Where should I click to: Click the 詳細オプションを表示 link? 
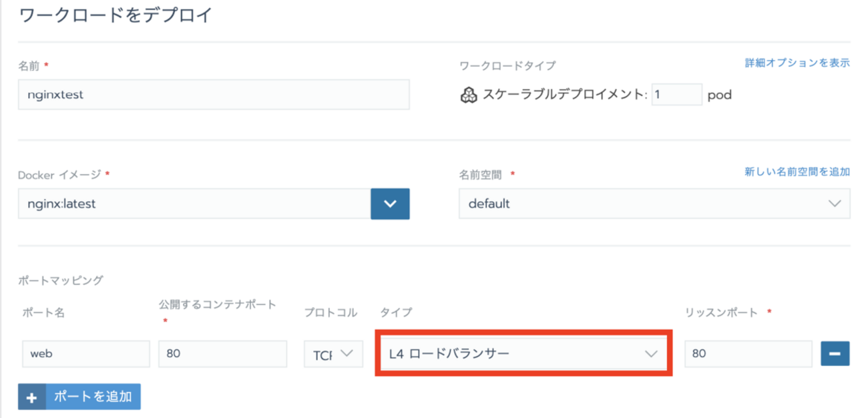(x=797, y=63)
